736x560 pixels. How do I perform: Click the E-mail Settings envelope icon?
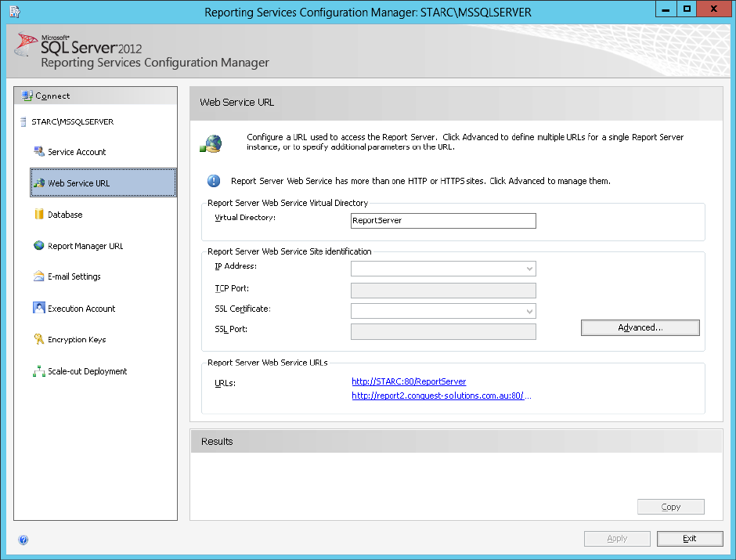point(39,276)
